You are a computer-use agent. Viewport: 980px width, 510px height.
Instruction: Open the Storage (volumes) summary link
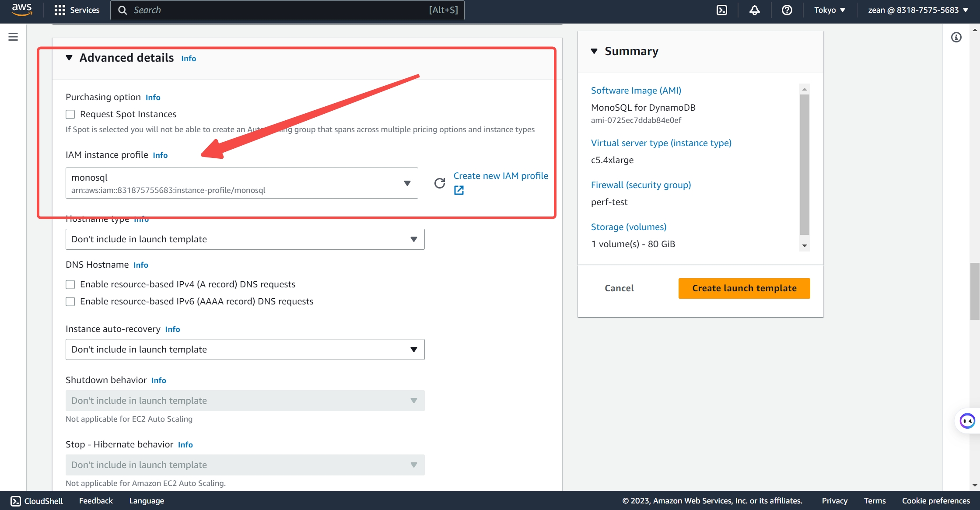[x=629, y=227]
